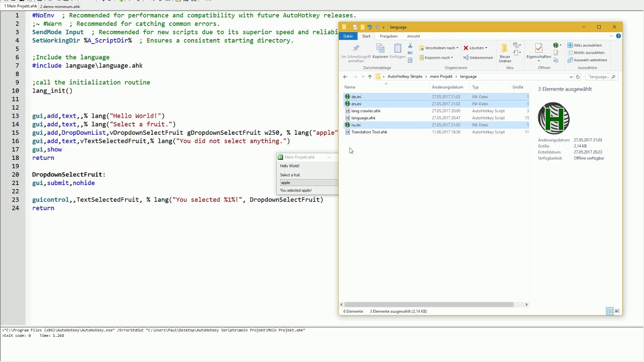The height and width of the screenshot is (362, 644).
Task: Open the Datei menu tab
Action: click(x=348, y=36)
